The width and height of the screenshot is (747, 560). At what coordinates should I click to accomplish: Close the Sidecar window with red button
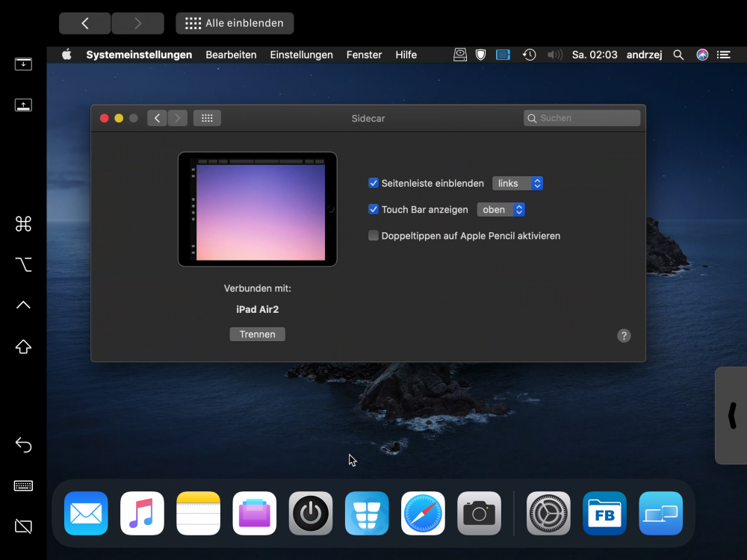click(x=104, y=118)
